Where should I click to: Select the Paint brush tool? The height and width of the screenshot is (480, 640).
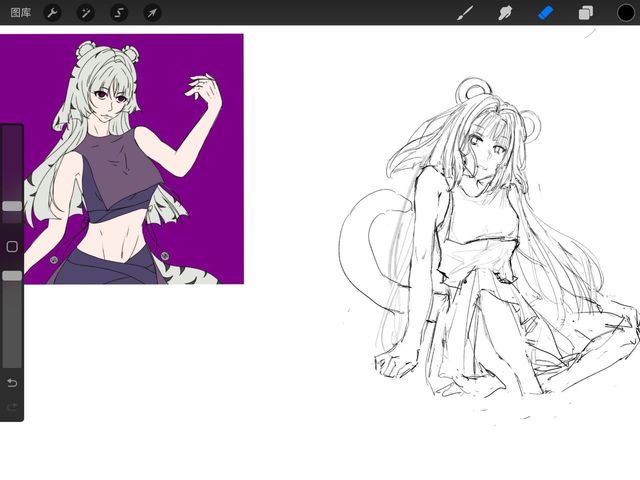point(465,13)
